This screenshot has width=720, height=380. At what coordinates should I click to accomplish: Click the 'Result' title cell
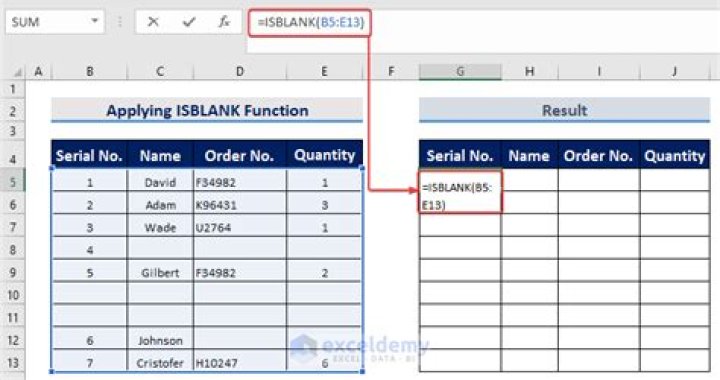[564, 111]
